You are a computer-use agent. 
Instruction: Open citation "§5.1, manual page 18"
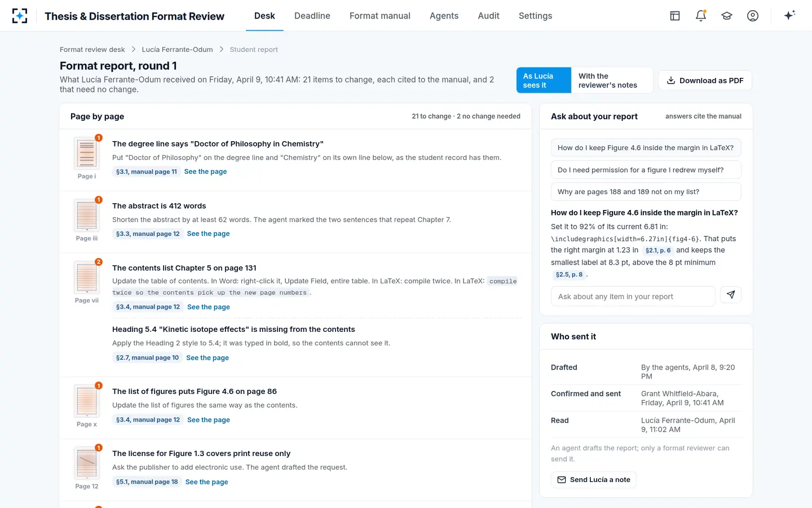pyautogui.click(x=147, y=482)
